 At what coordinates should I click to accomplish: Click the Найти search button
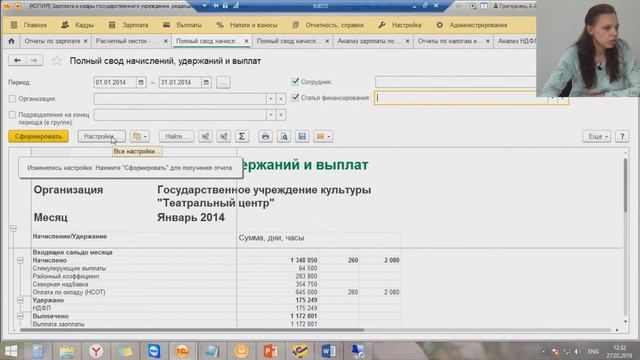coord(176,136)
